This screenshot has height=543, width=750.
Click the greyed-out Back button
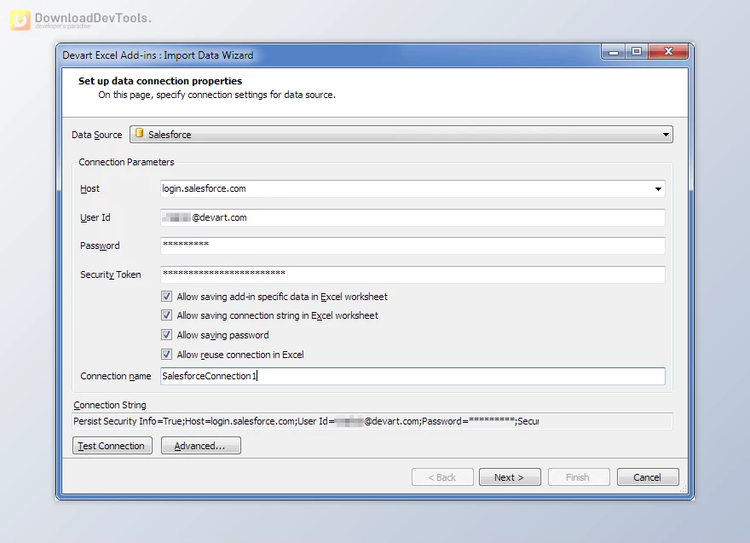[442, 477]
